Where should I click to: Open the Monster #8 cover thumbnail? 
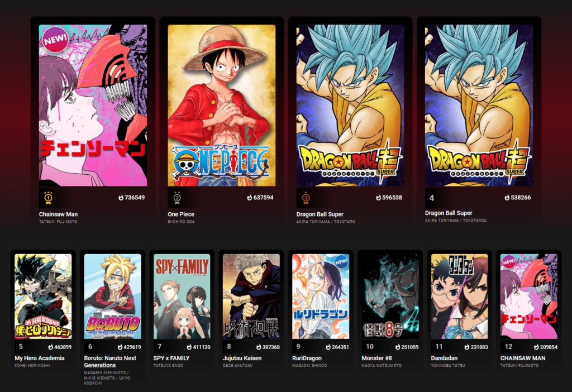390,297
